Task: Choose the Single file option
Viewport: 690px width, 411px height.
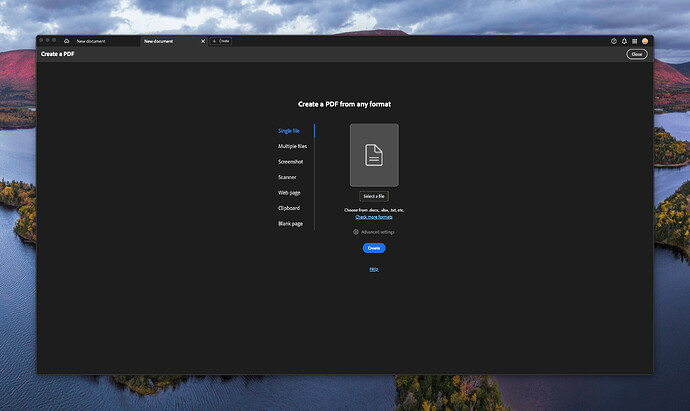Action: [x=289, y=131]
